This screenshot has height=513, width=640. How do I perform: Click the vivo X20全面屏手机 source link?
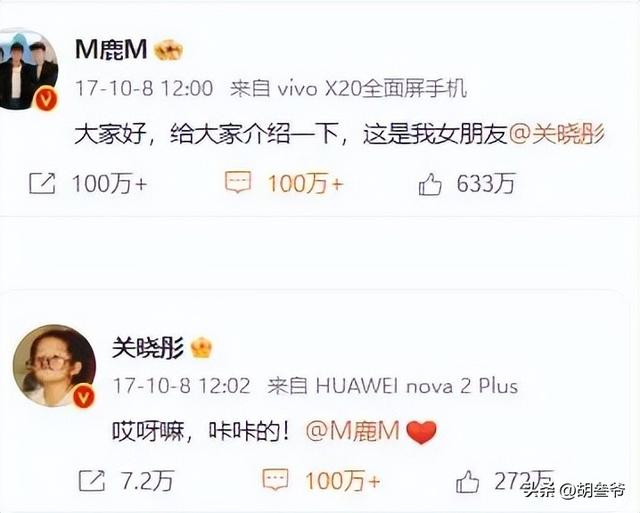click(x=372, y=89)
